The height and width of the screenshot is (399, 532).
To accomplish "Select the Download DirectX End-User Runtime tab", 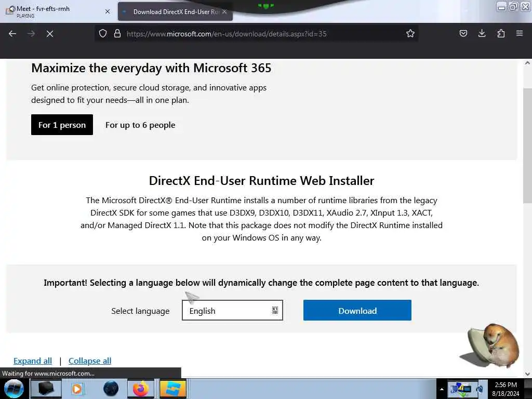I will 175,12.
